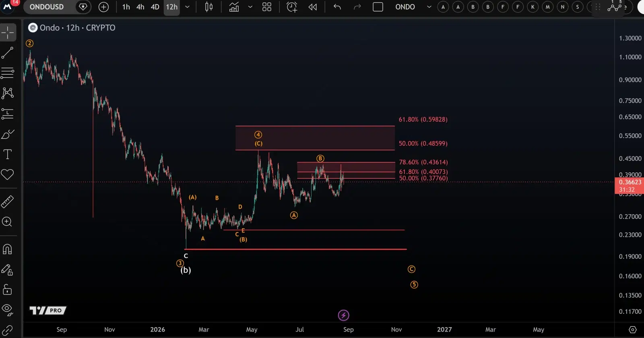Image resolution: width=644 pixels, height=338 pixels.
Task: Redo the last undone action
Action: pos(357,7)
